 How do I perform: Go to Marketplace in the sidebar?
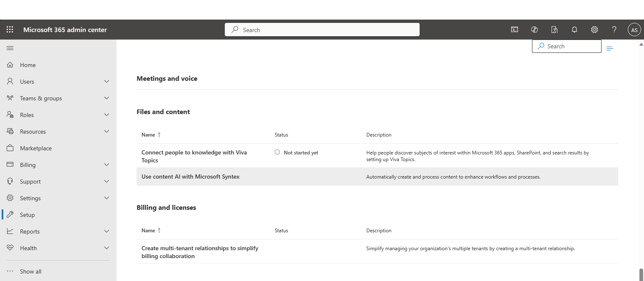[x=36, y=148]
